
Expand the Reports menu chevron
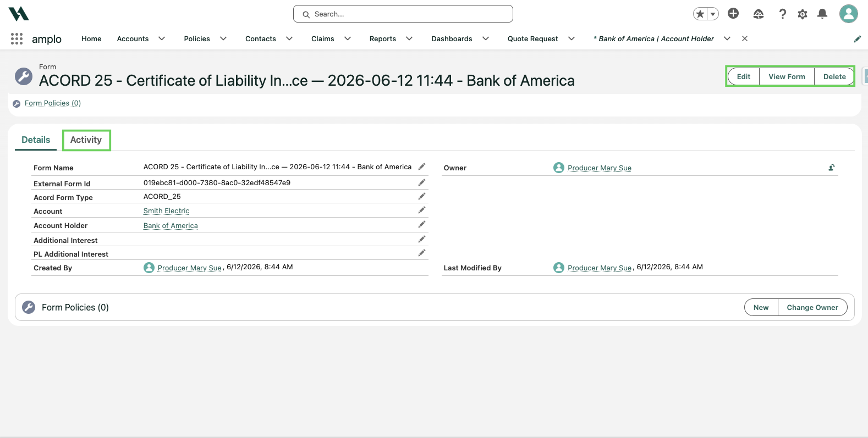click(x=409, y=38)
